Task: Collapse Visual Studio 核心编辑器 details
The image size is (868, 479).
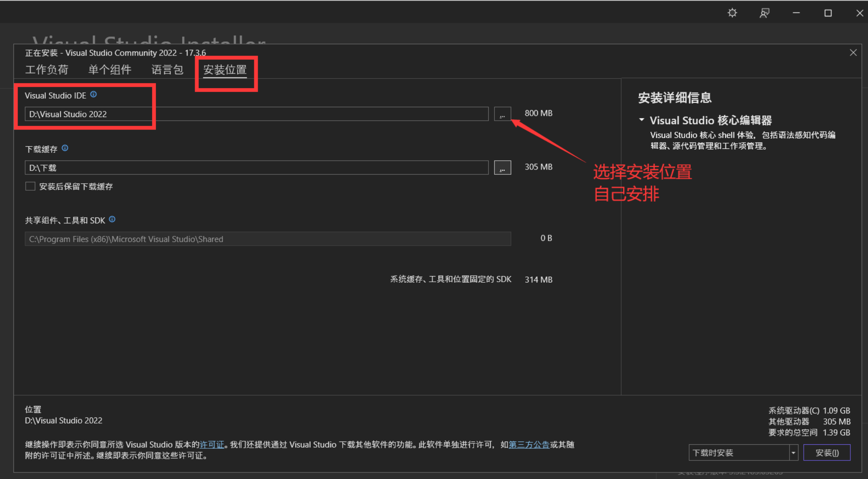Action: point(642,120)
